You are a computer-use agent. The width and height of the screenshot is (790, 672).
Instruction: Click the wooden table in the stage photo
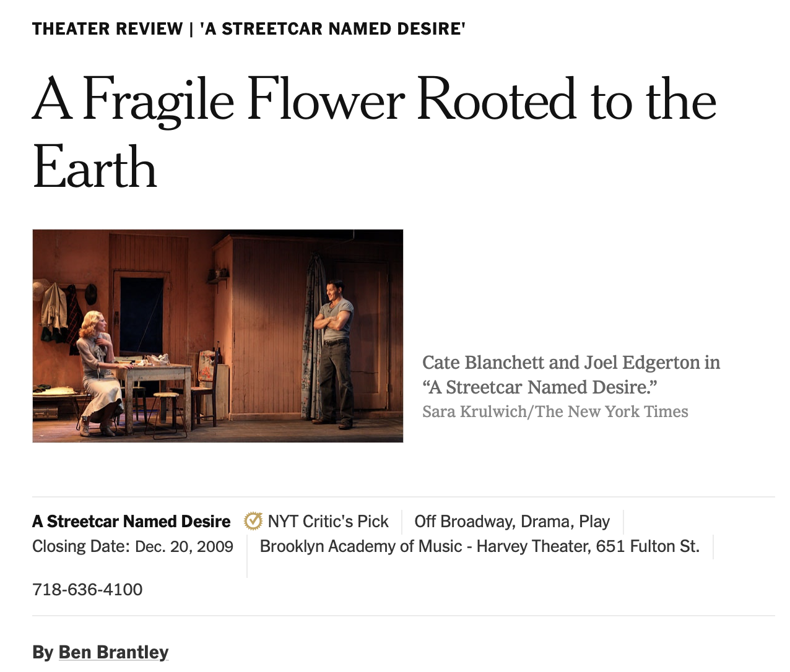pyautogui.click(x=154, y=377)
